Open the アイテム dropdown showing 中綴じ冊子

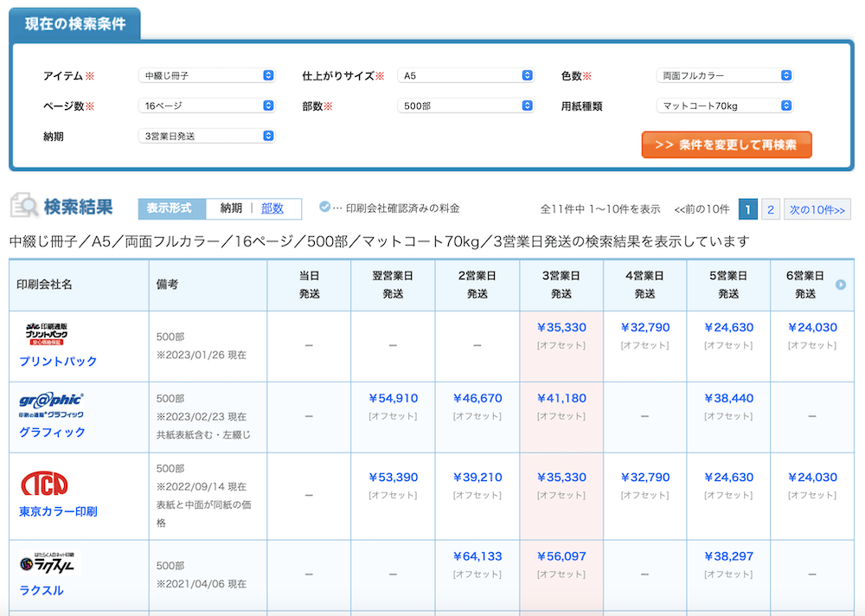coord(207,75)
